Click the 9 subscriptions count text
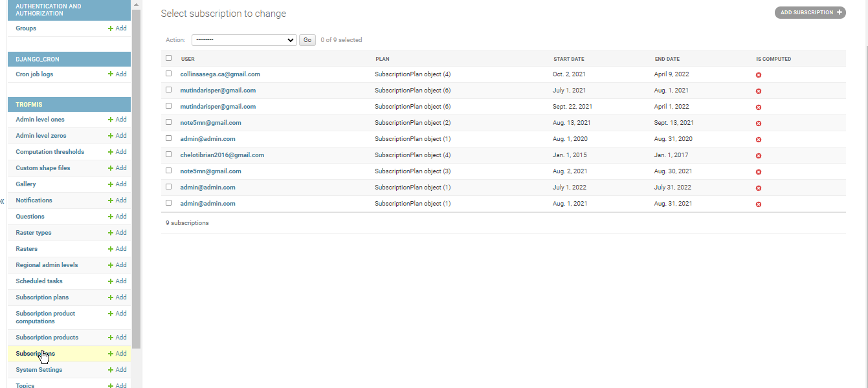 [x=187, y=223]
